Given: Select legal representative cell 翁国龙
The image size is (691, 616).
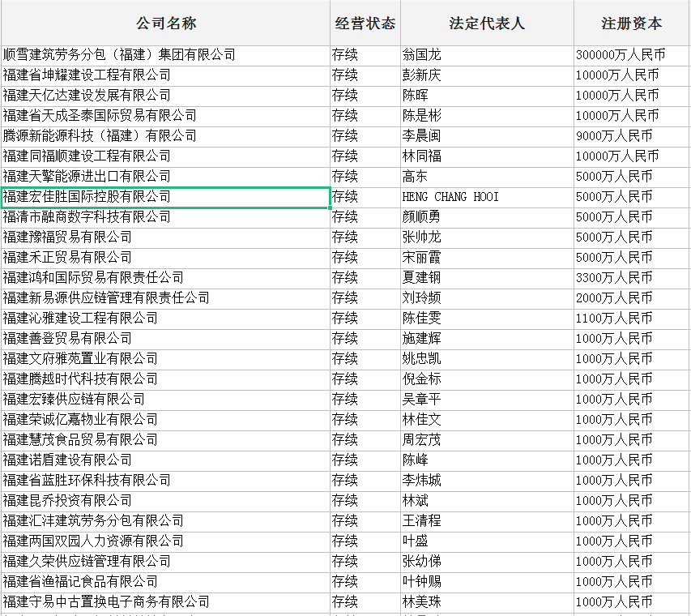Looking at the screenshot, I should click(487, 55).
